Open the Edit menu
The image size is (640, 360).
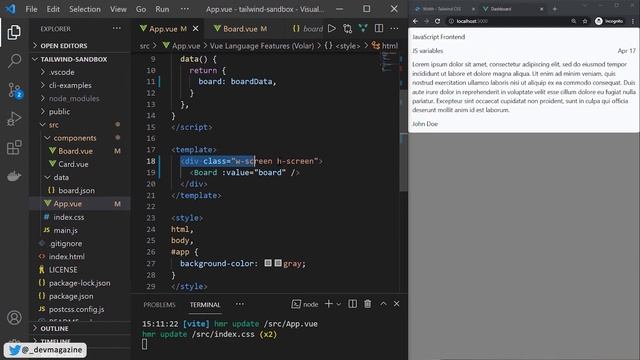(53, 9)
